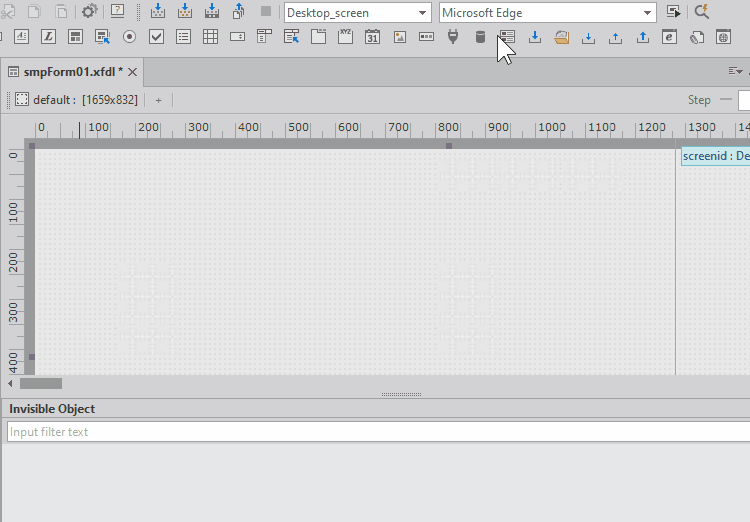Select the XYZ GroupBox component icon
750x522 pixels.
pos(345,37)
